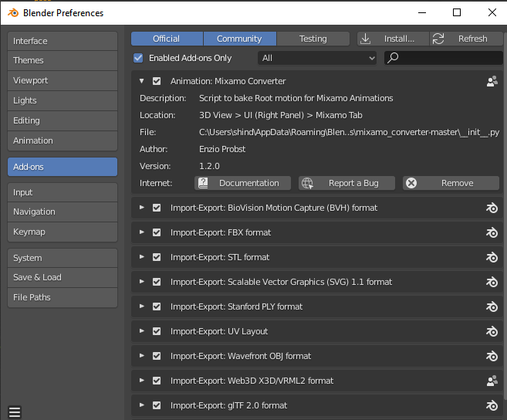Select the Add-ons section

click(x=63, y=167)
